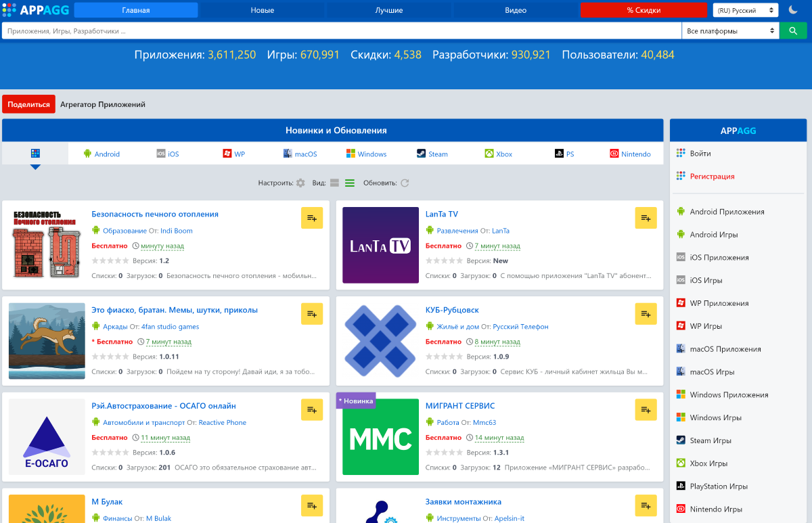812x523 pixels.
Task: Open the MMC green app thumbnail
Action: 380,437
